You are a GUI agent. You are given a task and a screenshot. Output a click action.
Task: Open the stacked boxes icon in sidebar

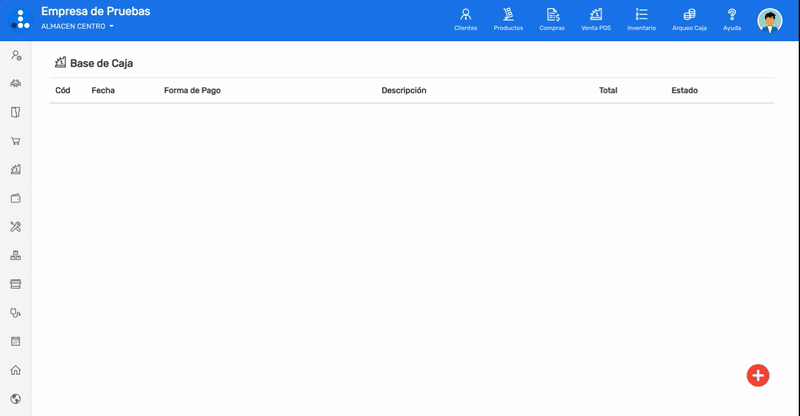click(16, 256)
